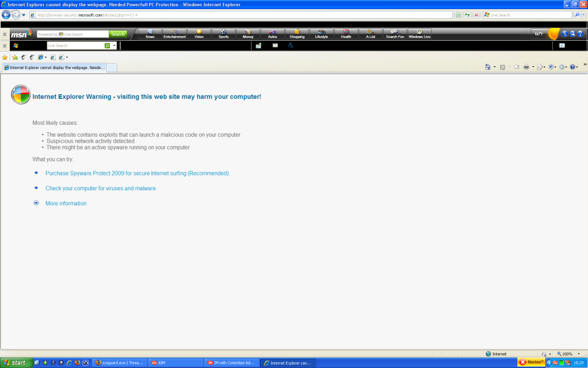This screenshot has width=588, height=368.
Task: Go back with the browser Back arrow
Action: [x=6, y=14]
